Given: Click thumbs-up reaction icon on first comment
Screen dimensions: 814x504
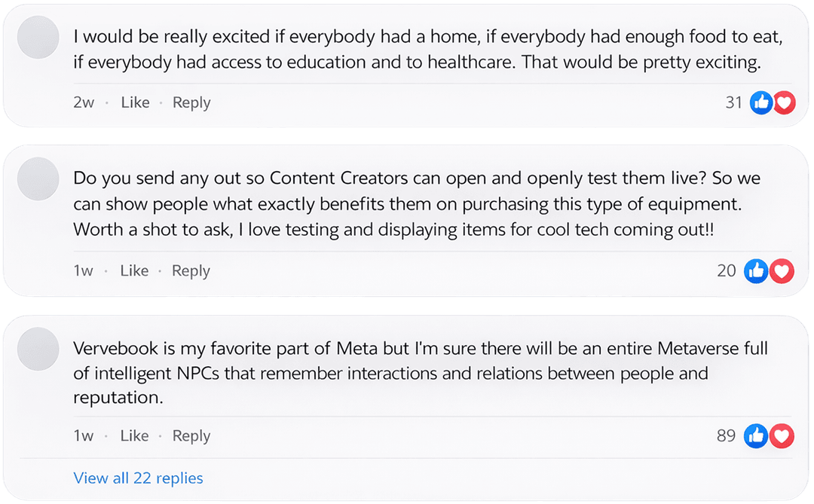Looking at the screenshot, I should (x=761, y=102).
